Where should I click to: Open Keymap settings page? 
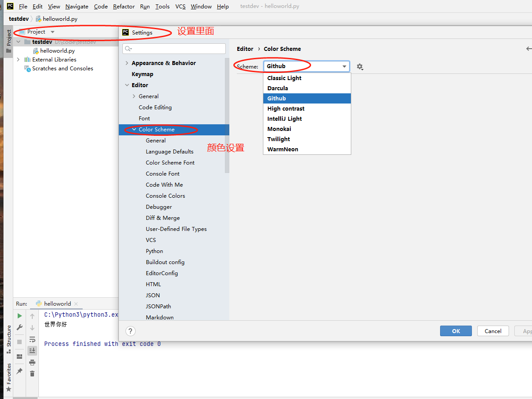[142, 74]
